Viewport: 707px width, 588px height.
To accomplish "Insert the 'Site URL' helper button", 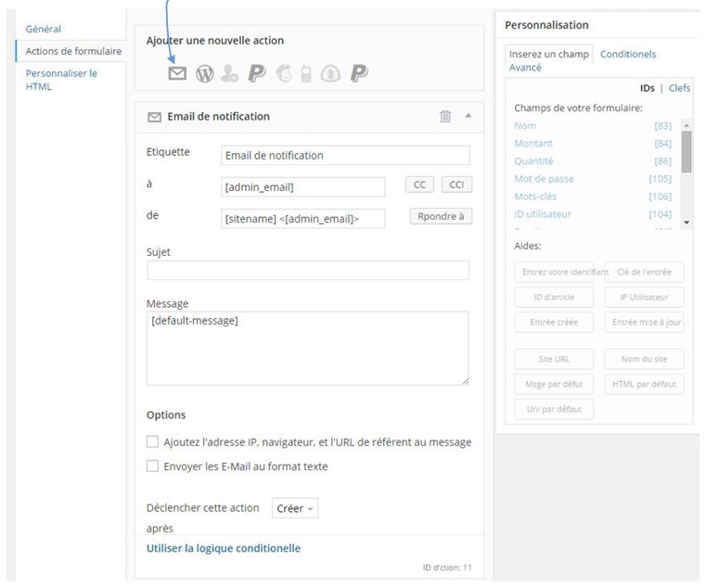I will click(554, 359).
